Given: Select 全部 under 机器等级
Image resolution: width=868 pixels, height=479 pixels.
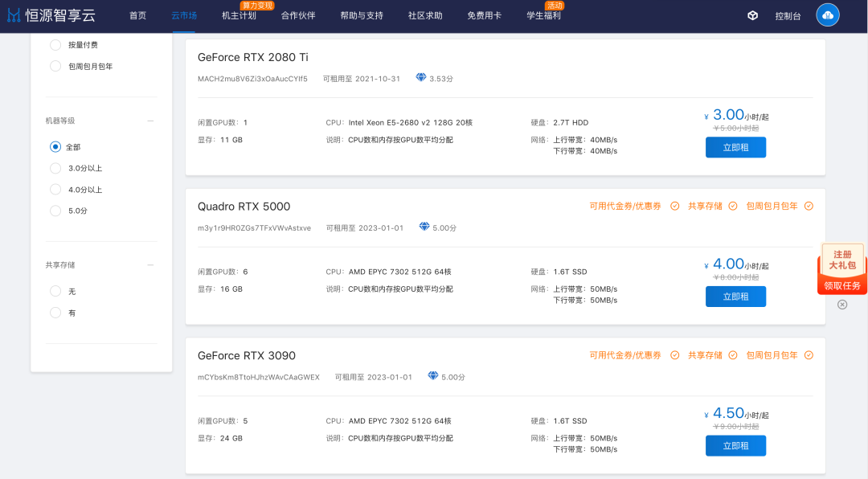Looking at the screenshot, I should [55, 147].
